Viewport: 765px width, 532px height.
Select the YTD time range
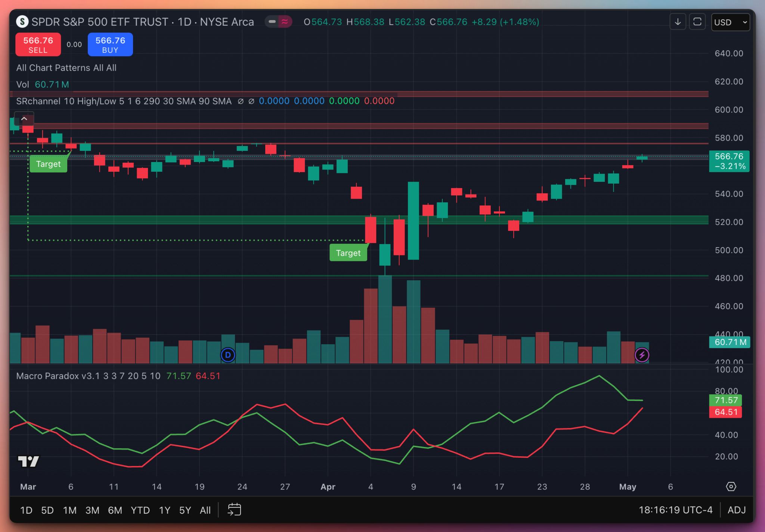pos(140,510)
